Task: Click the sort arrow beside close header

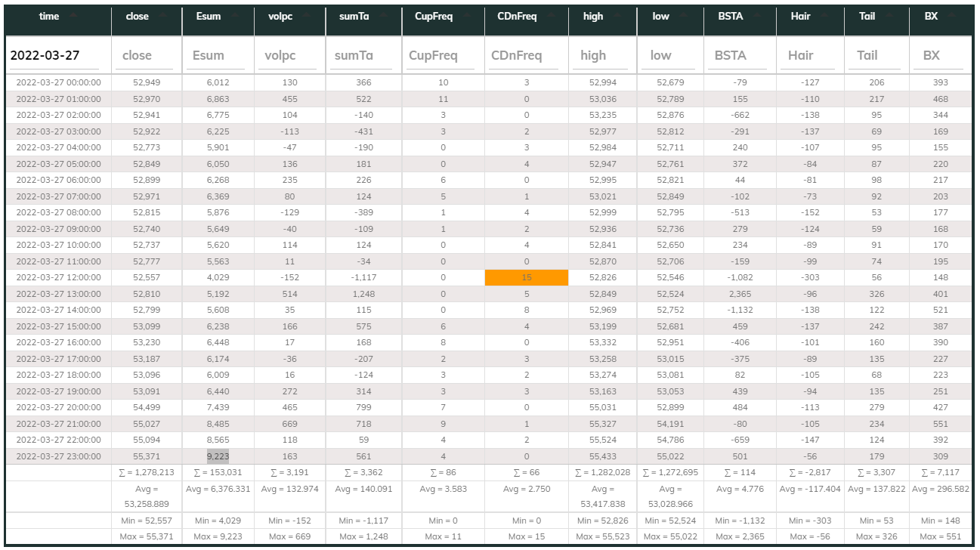Action: (x=162, y=15)
